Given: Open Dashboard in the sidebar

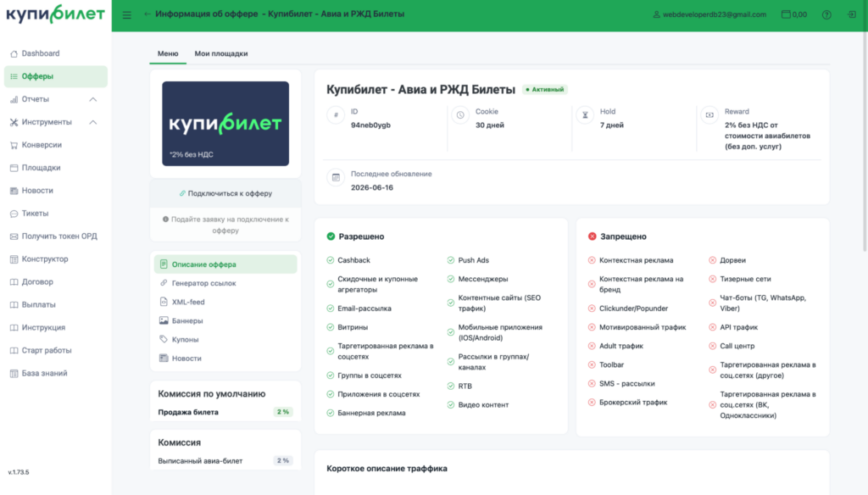Looking at the screenshot, I should (x=55, y=53).
